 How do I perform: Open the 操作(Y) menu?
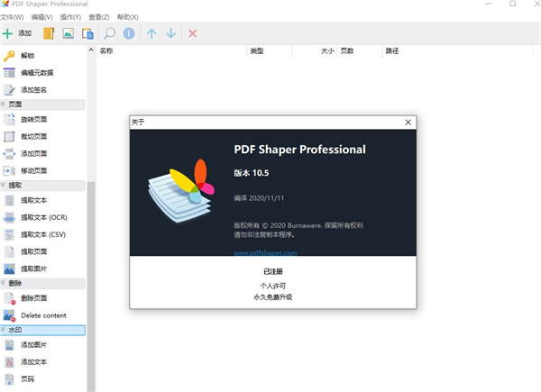pos(70,17)
